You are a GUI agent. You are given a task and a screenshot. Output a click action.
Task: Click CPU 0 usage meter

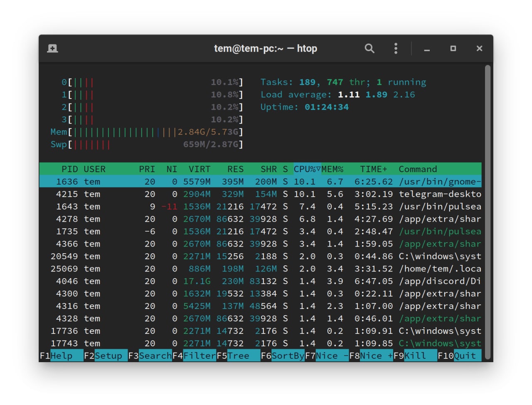152,82
